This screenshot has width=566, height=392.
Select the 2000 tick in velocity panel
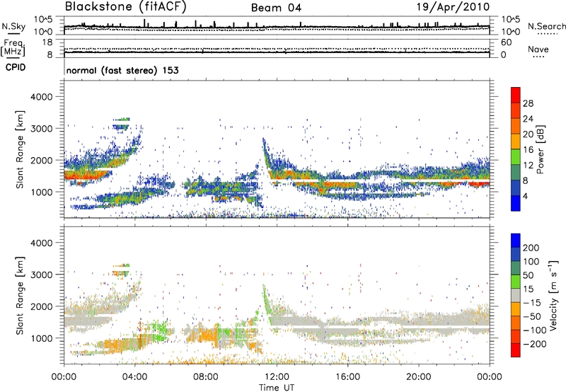(42, 306)
